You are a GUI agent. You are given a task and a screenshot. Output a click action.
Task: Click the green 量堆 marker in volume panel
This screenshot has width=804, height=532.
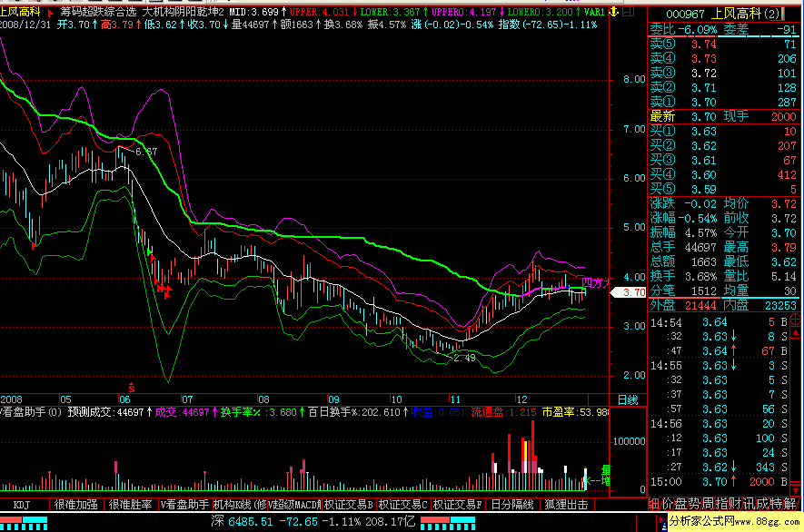pyautogui.click(x=600, y=476)
